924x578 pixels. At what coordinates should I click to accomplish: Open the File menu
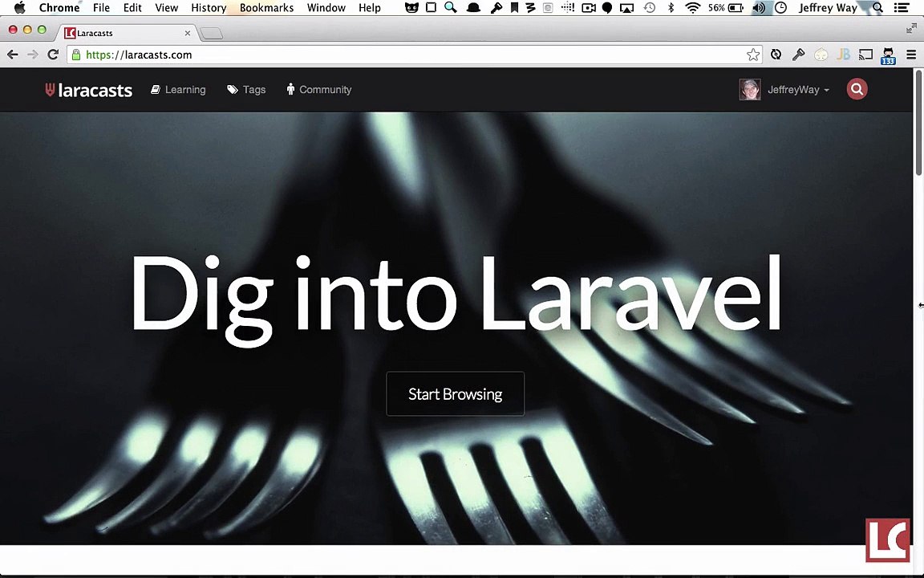tap(101, 8)
